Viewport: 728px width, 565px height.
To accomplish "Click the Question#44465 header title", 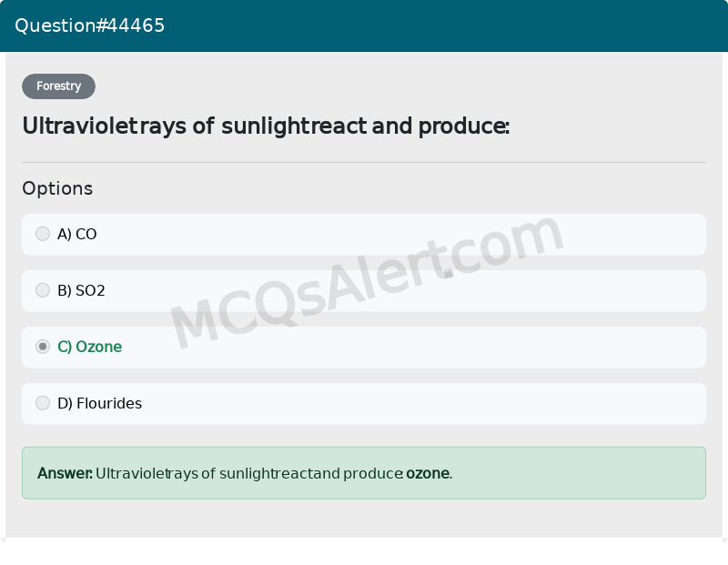I will (x=89, y=25).
